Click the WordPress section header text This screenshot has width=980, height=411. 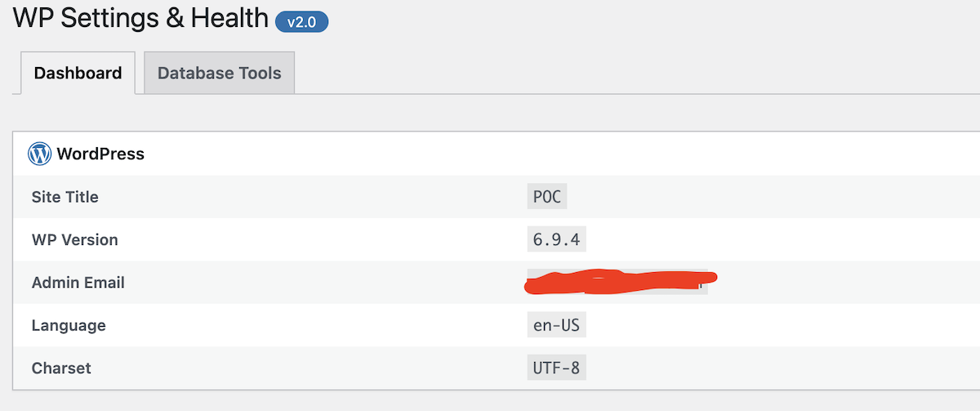100,154
